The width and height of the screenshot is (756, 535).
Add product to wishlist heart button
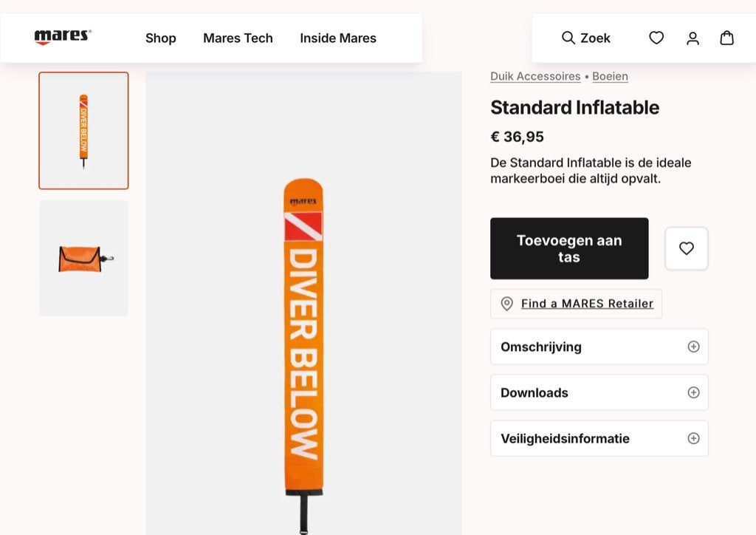(x=686, y=248)
